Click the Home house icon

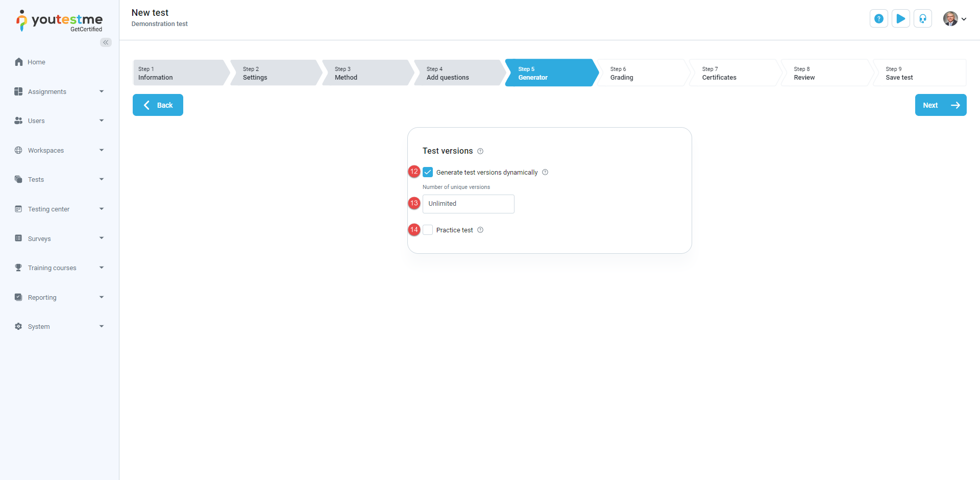click(19, 62)
